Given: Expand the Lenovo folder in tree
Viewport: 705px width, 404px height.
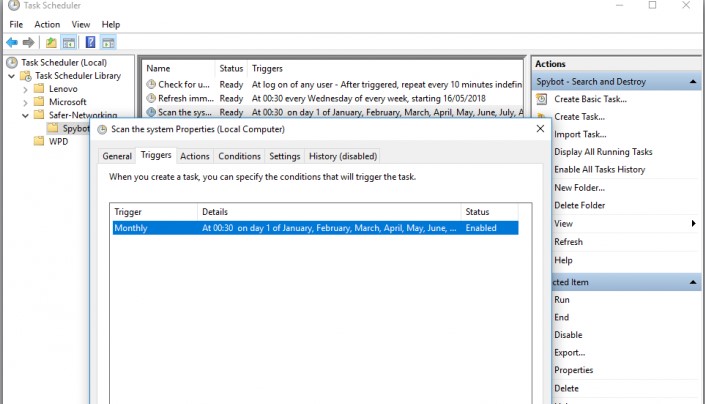Looking at the screenshot, I should coord(25,89).
